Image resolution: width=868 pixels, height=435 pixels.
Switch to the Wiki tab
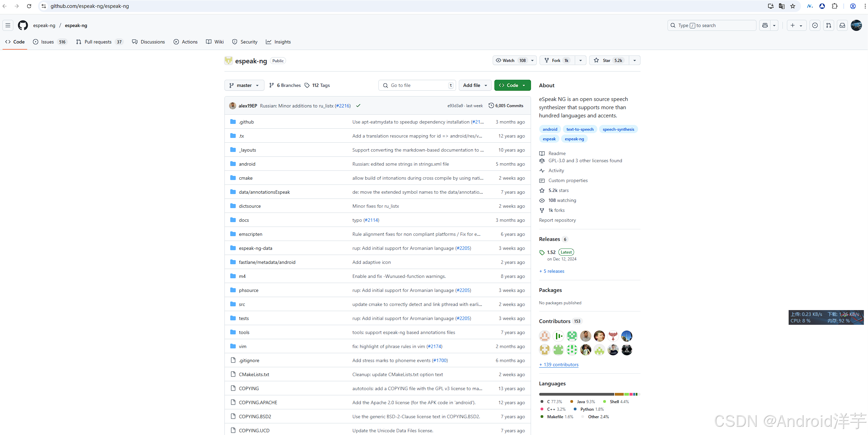click(x=215, y=42)
